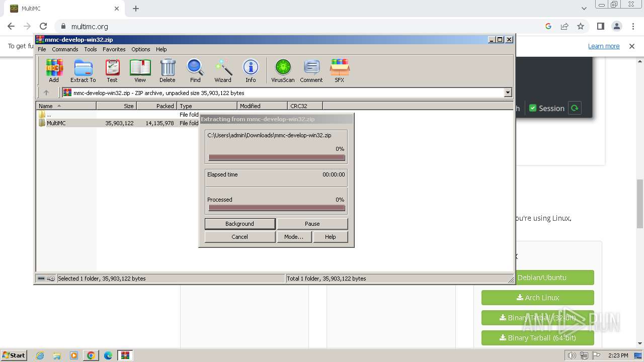Open the Find magnifier tool
The width and height of the screenshot is (644, 362).
coord(195,70)
